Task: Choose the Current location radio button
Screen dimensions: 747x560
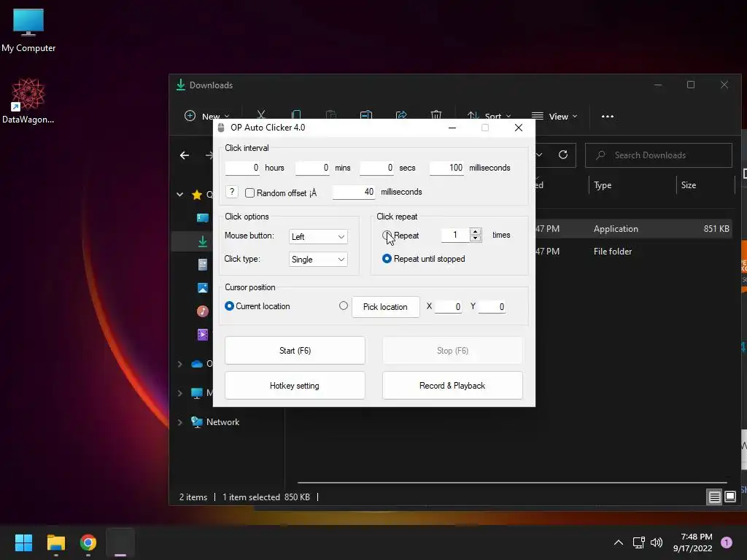Action: pos(229,306)
